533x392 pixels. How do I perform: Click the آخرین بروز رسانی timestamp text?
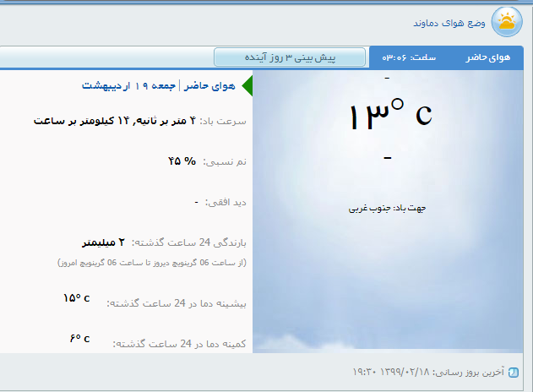pyautogui.click(x=428, y=372)
